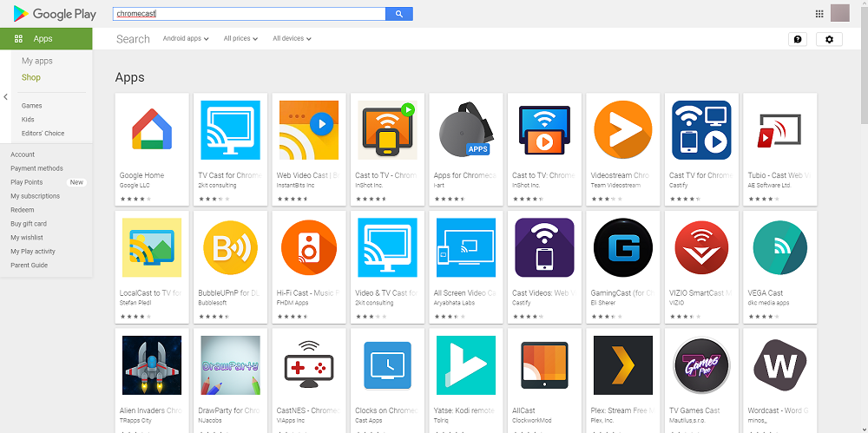Expand the Android apps filter dropdown

point(186,39)
